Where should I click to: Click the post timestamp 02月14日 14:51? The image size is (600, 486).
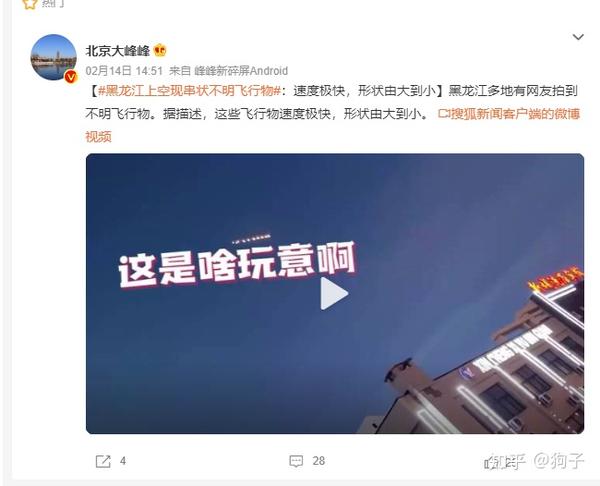[x=124, y=71]
